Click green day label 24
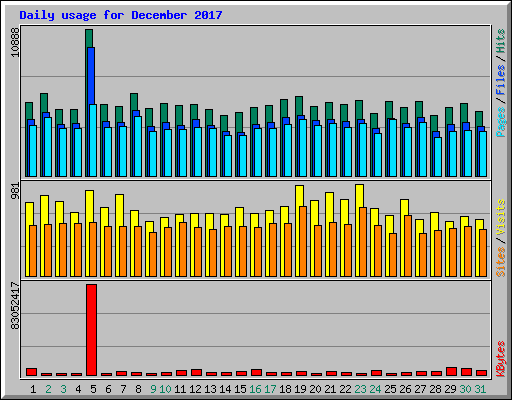 coord(375,389)
